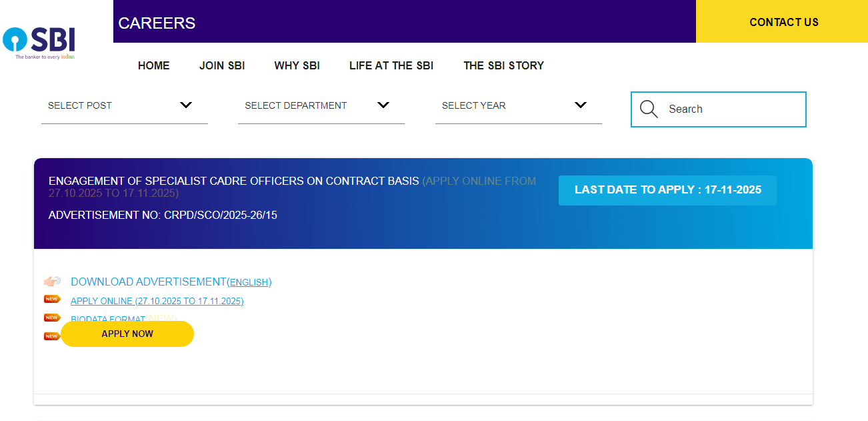Screen dimensions: 868x421
Task: Visit LIFE AT THE SBI section
Action: coord(391,65)
